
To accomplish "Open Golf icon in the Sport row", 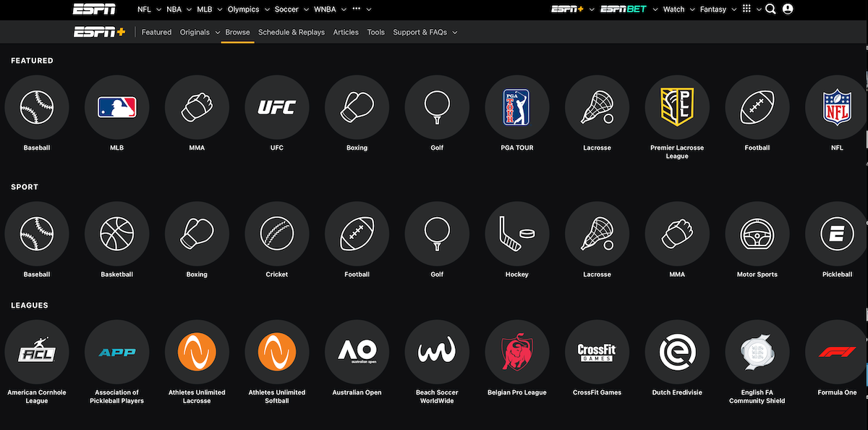I will [x=437, y=235].
